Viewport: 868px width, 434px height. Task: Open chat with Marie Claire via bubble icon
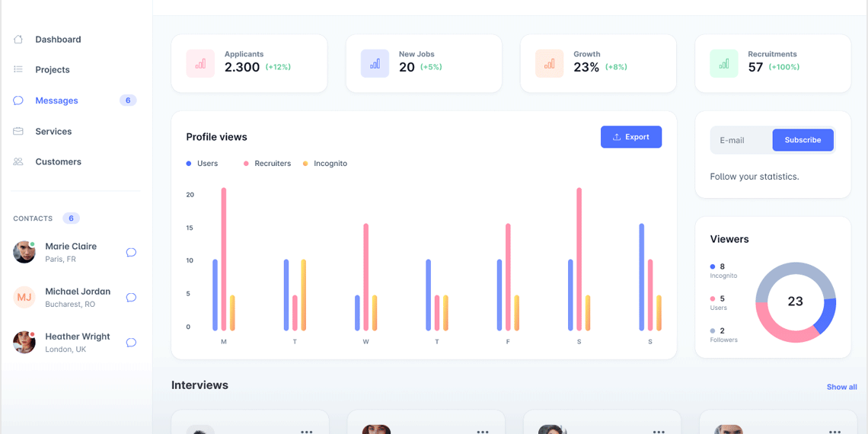(x=131, y=253)
